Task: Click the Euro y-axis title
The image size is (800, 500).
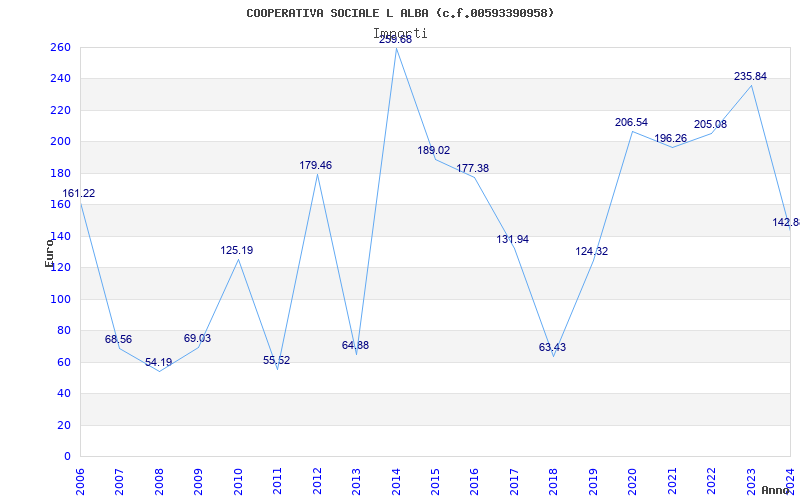Action: (49, 253)
